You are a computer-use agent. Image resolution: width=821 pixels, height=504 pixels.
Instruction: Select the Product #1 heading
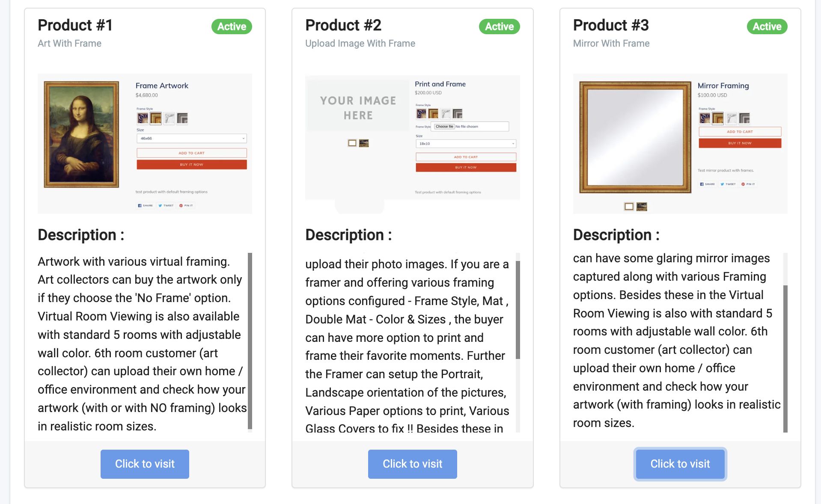pyautogui.click(x=75, y=25)
